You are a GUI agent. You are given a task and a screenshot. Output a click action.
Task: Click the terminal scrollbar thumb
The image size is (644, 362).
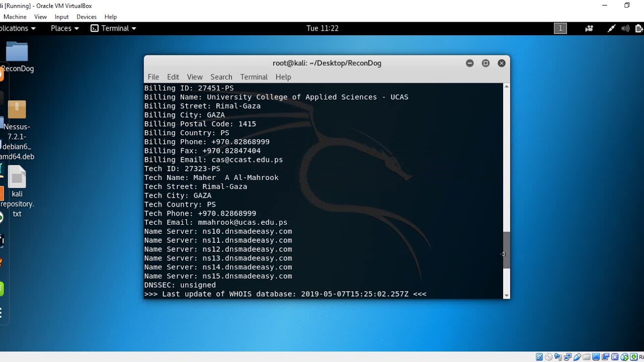pyautogui.click(x=507, y=250)
